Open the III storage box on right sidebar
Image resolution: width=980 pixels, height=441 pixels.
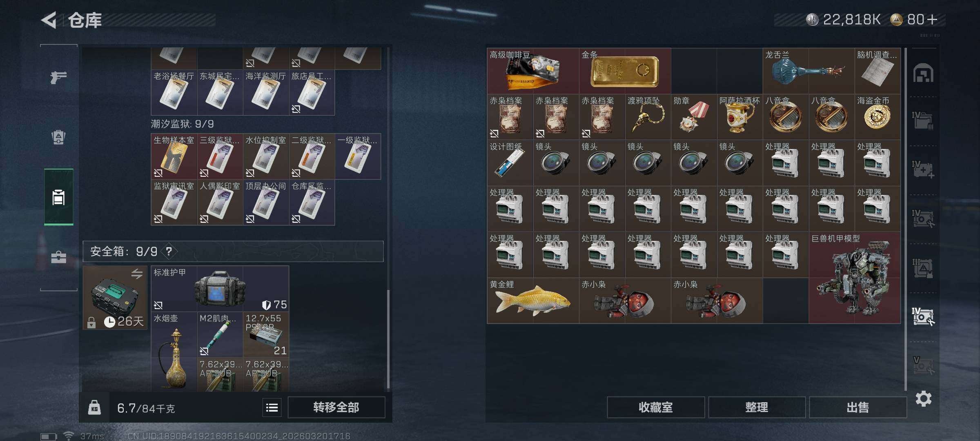point(923,268)
